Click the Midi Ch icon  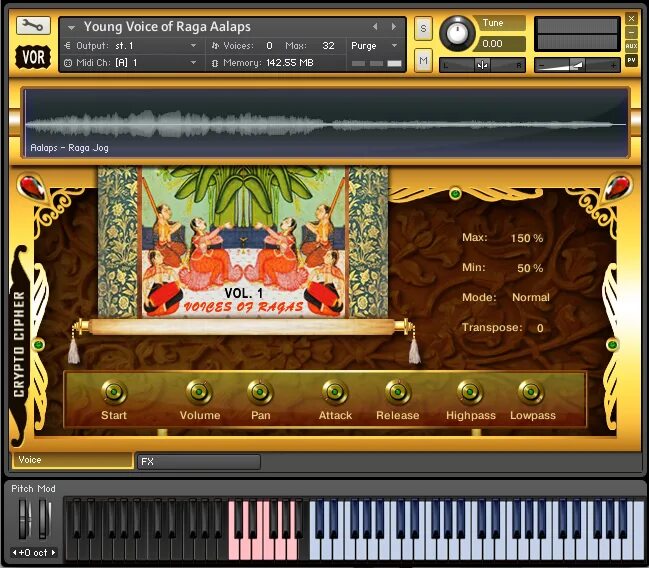68,63
